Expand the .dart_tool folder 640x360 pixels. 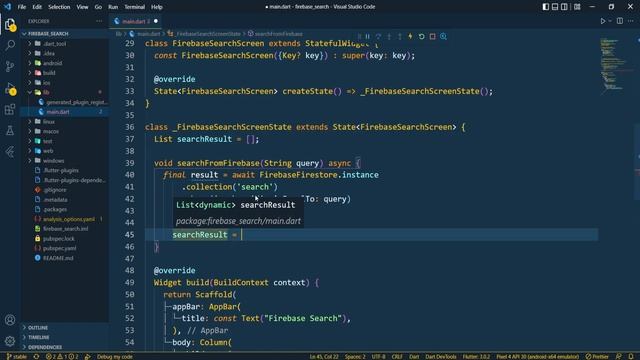pos(65,44)
